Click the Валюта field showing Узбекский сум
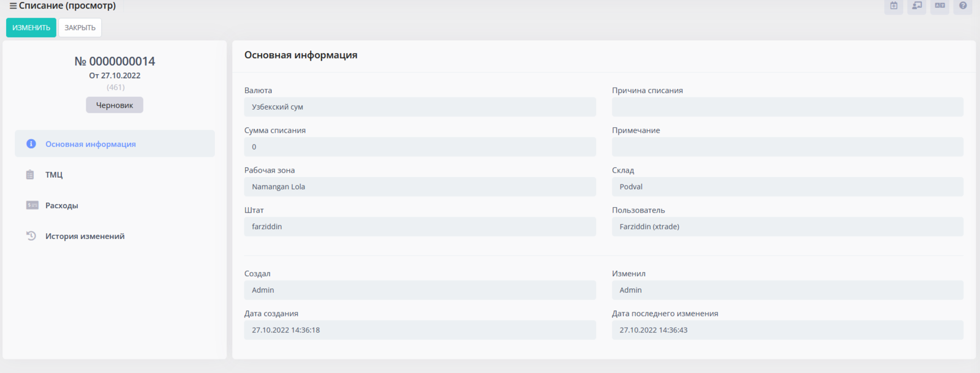This screenshot has height=373, width=980. [420, 107]
